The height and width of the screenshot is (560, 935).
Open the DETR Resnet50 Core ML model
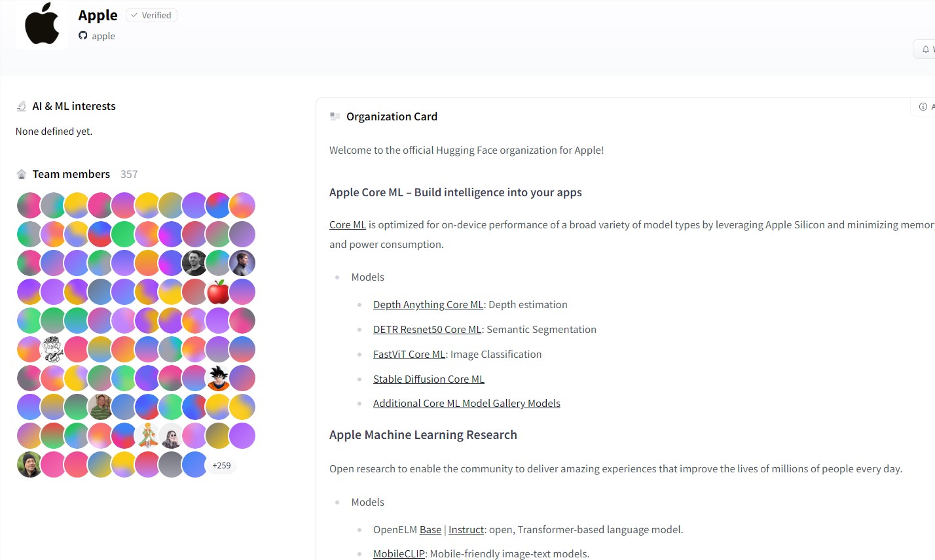426,329
